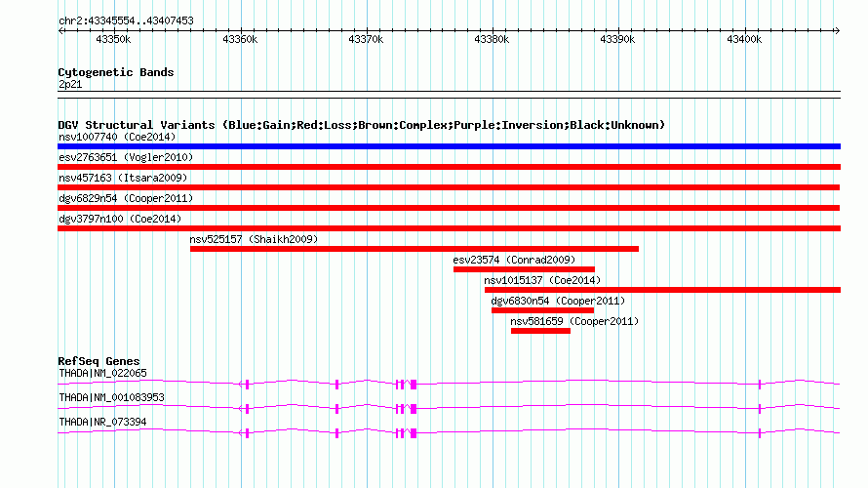The image size is (868, 488).
Task: Click the 2p21 cytogenetic band line
Action: 449,95
